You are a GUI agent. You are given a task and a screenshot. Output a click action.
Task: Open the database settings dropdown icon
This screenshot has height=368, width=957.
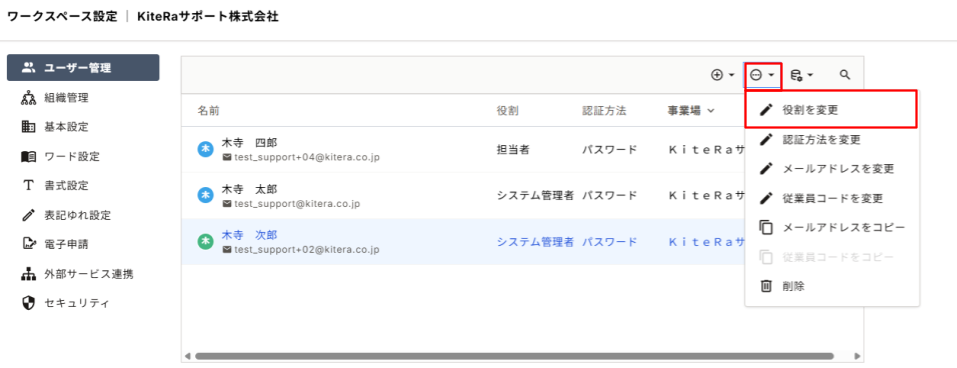(x=802, y=75)
